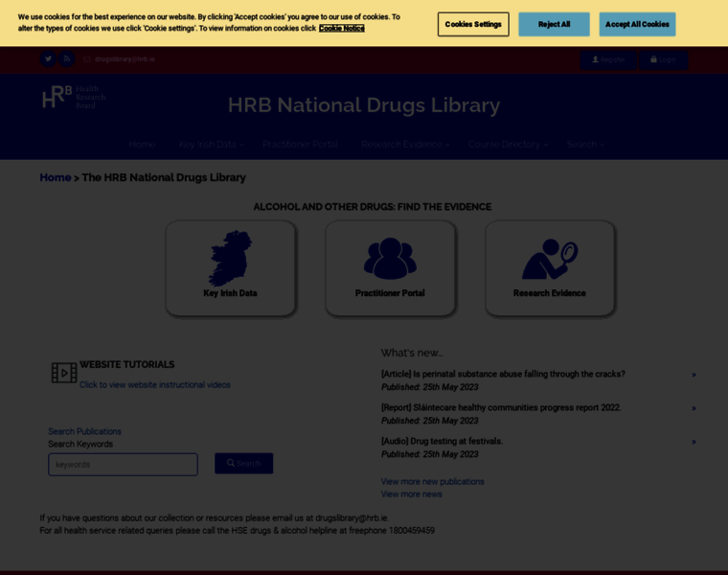
Task: Click the HRB Health Research Board logo
Action: pos(75,97)
